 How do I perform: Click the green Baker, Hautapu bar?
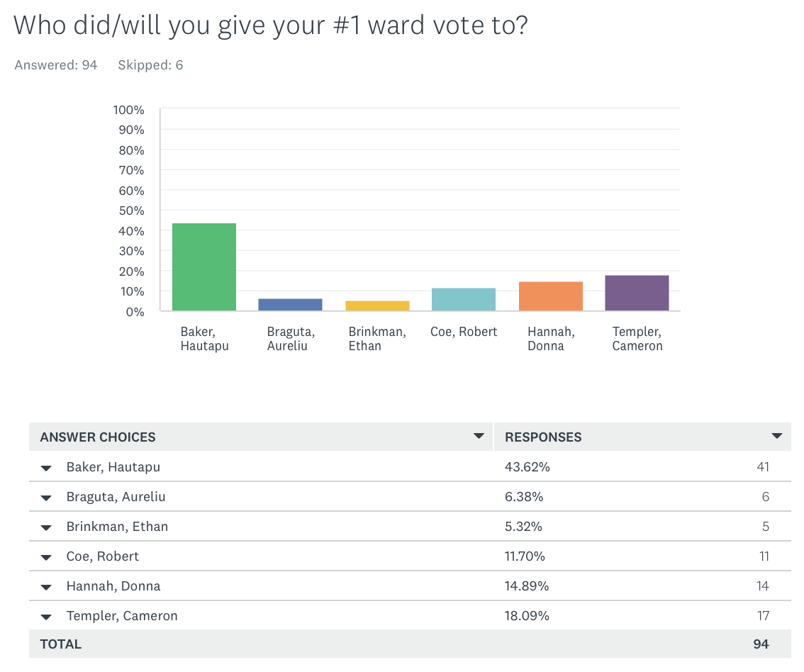tap(204, 267)
